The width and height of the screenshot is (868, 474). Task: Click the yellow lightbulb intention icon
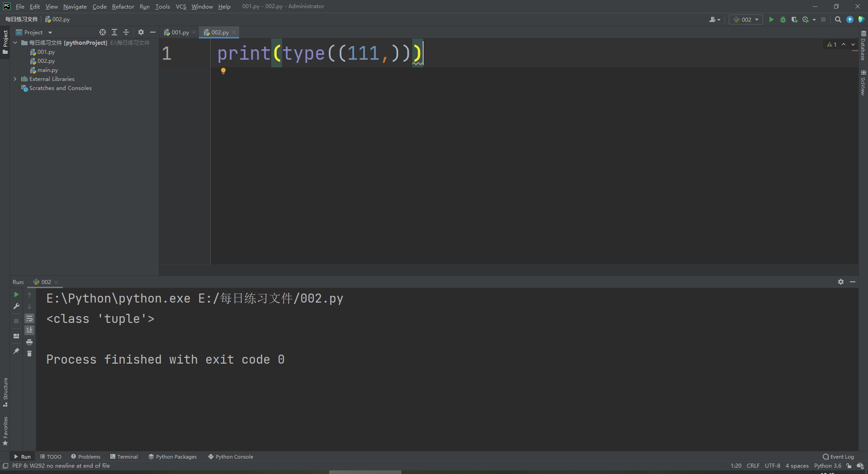tap(223, 71)
